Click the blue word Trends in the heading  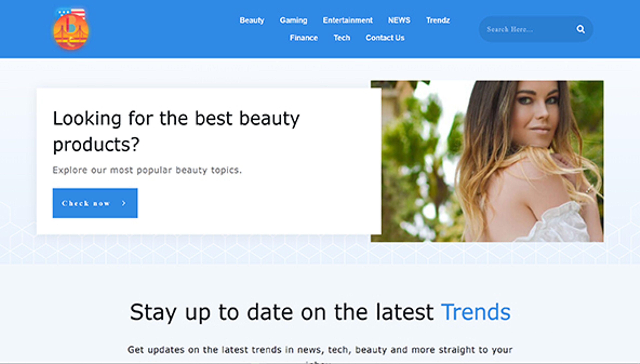476,312
